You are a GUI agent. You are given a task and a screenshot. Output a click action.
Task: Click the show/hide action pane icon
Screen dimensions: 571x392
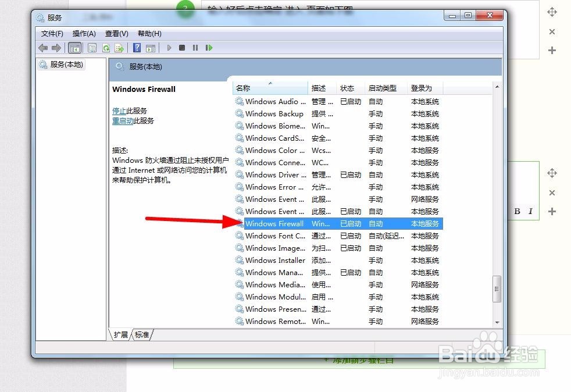point(151,48)
